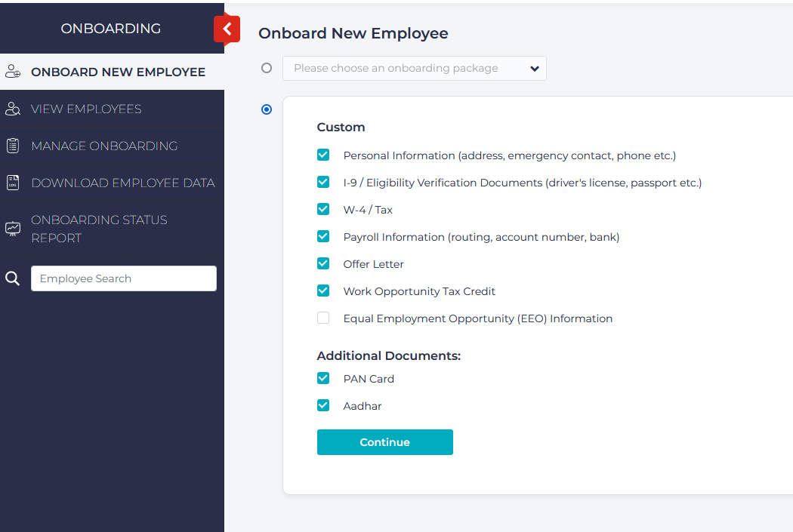Click the Manage Onboarding clipboard icon

tap(12, 146)
